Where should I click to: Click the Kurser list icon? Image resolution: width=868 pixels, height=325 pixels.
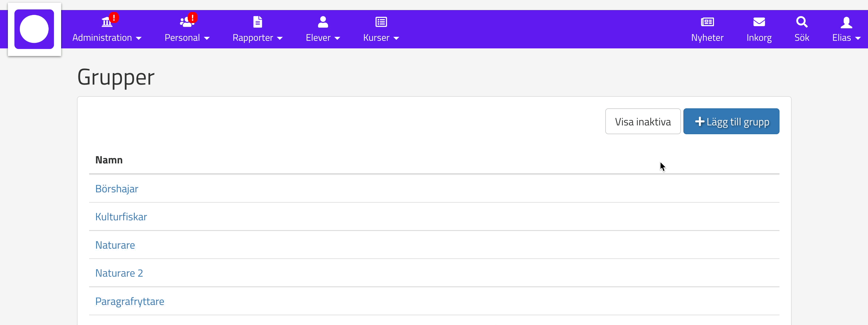click(381, 22)
